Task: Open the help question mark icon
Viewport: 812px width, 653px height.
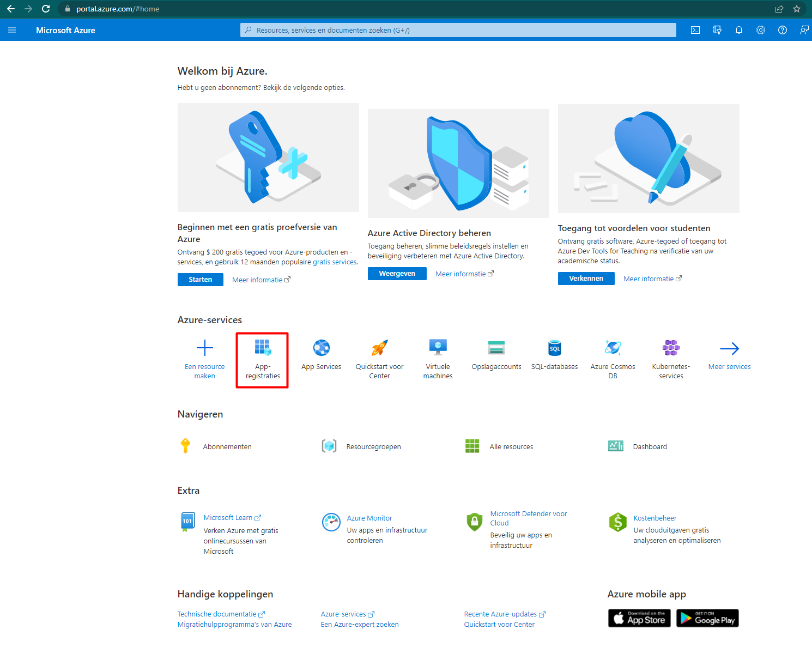Action: coord(783,31)
